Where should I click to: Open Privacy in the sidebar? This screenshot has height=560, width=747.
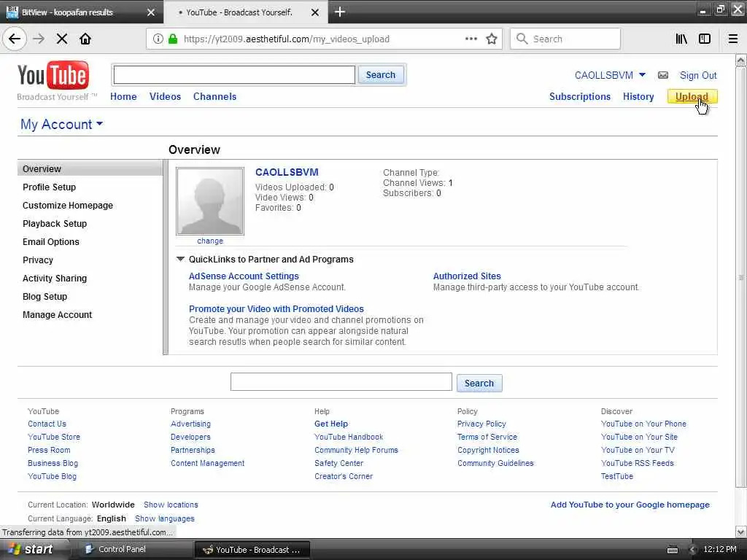pyautogui.click(x=38, y=260)
